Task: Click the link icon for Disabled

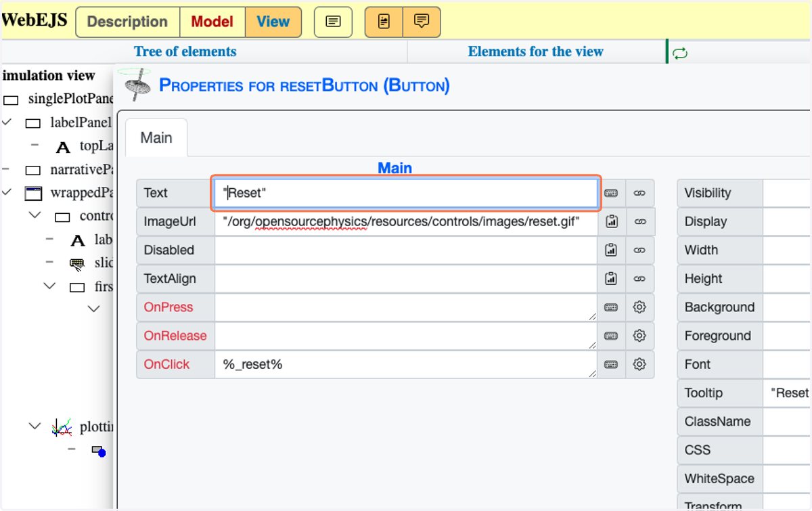Action: pyautogui.click(x=639, y=250)
